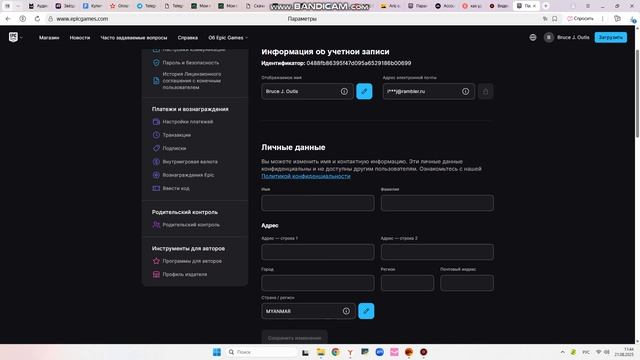Click the Имя input field
640x360 pixels.
318,203
